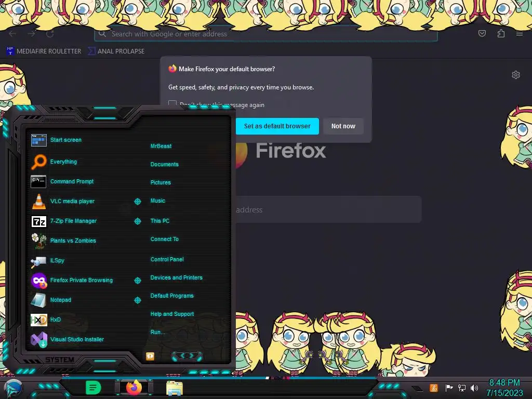Reload the page in Firefox

[50, 34]
